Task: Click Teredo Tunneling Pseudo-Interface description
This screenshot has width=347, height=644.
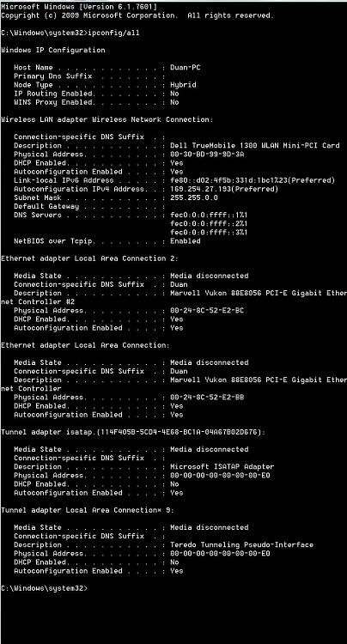Action: (242, 544)
